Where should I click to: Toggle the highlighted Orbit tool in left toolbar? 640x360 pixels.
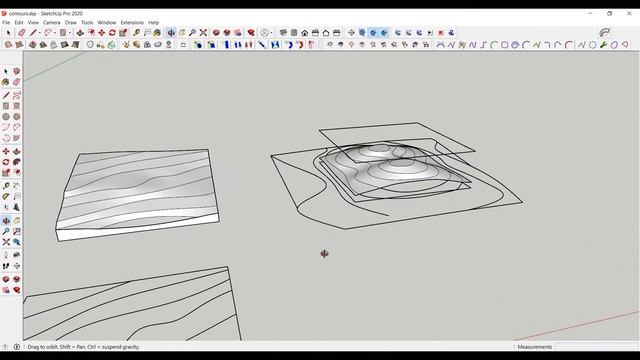click(x=6, y=221)
